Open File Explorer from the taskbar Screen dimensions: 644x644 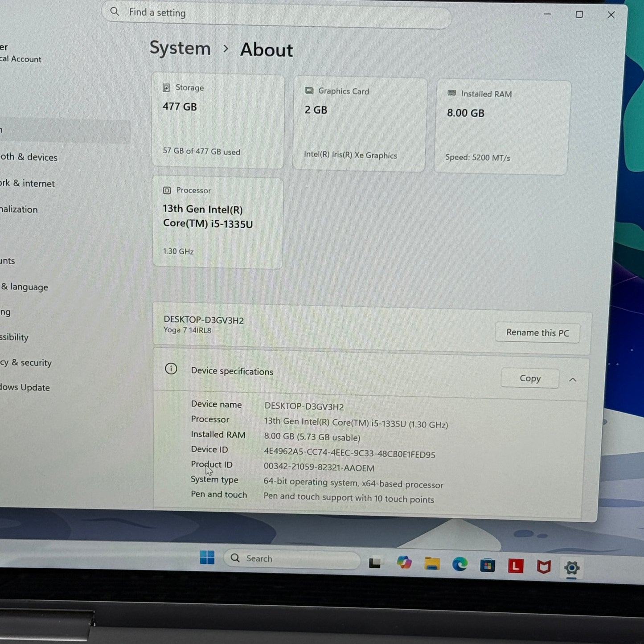432,564
